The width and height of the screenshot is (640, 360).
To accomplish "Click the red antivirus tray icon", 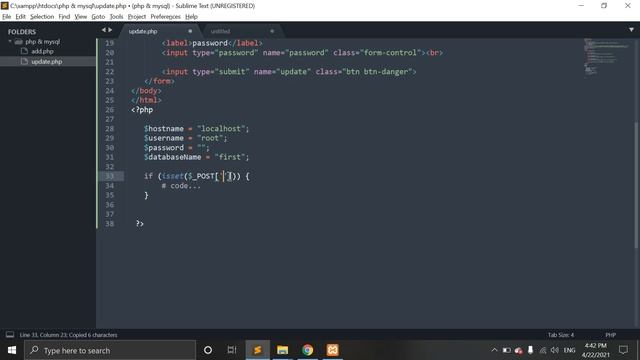I will tap(518, 350).
